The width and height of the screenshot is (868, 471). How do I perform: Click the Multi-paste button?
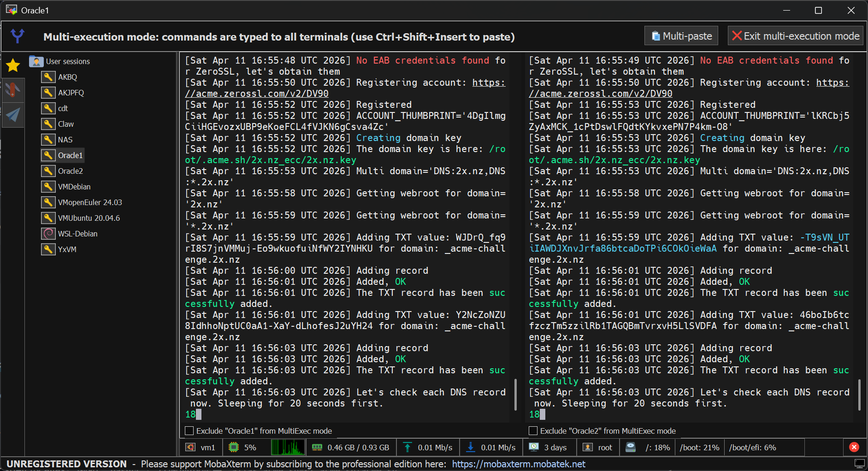(681, 36)
